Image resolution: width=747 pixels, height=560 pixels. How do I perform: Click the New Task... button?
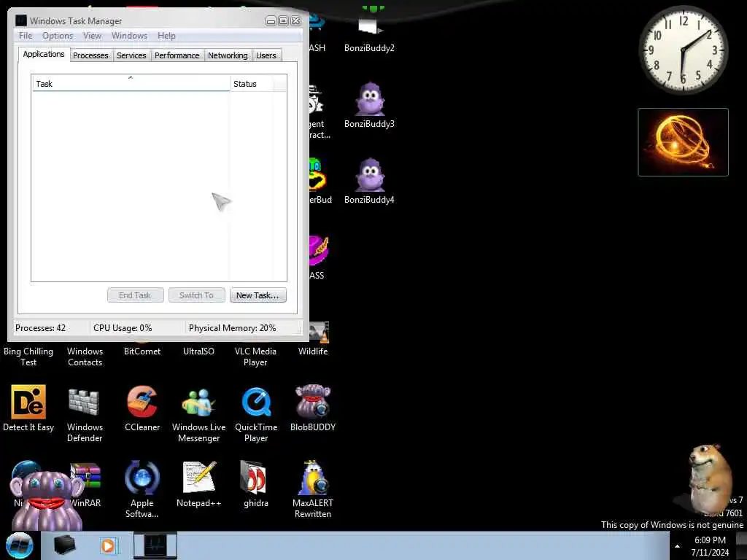point(258,295)
